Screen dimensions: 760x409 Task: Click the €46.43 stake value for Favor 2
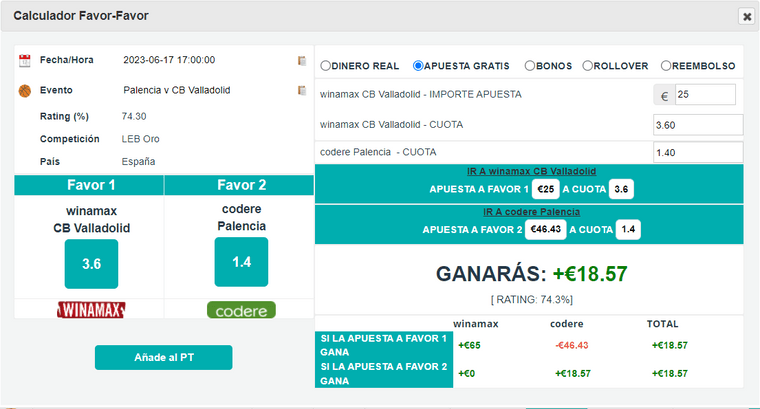pos(545,230)
